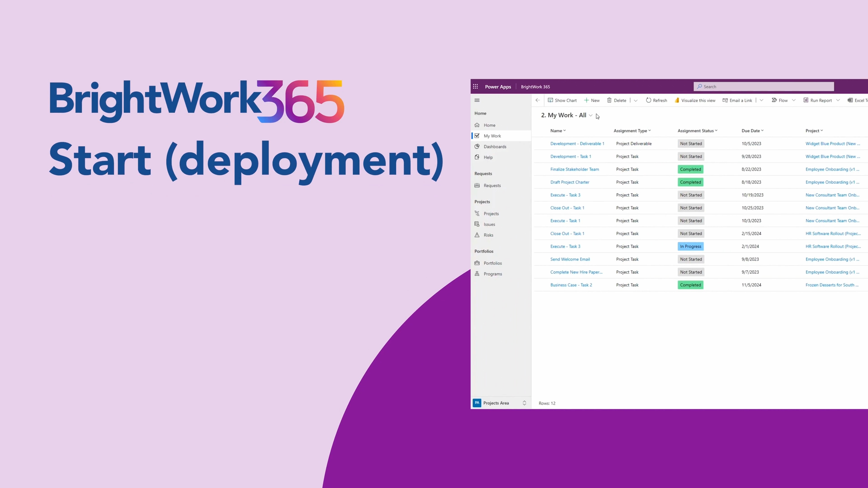This screenshot has height=488, width=868.
Task: Click the back arrow icon
Action: 538,100
